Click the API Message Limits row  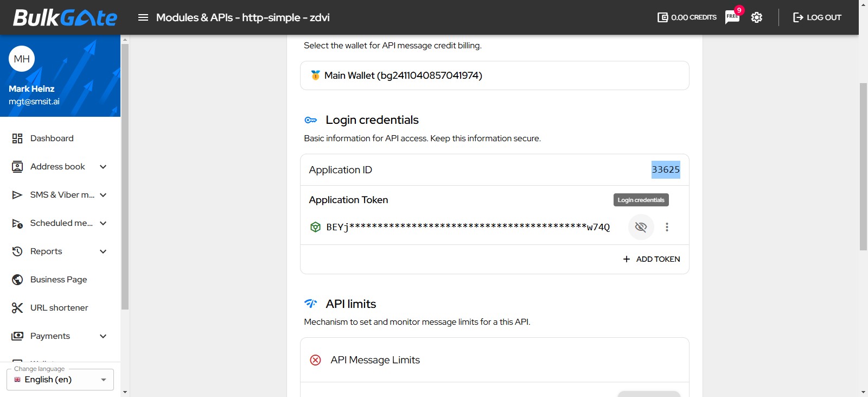pos(495,360)
